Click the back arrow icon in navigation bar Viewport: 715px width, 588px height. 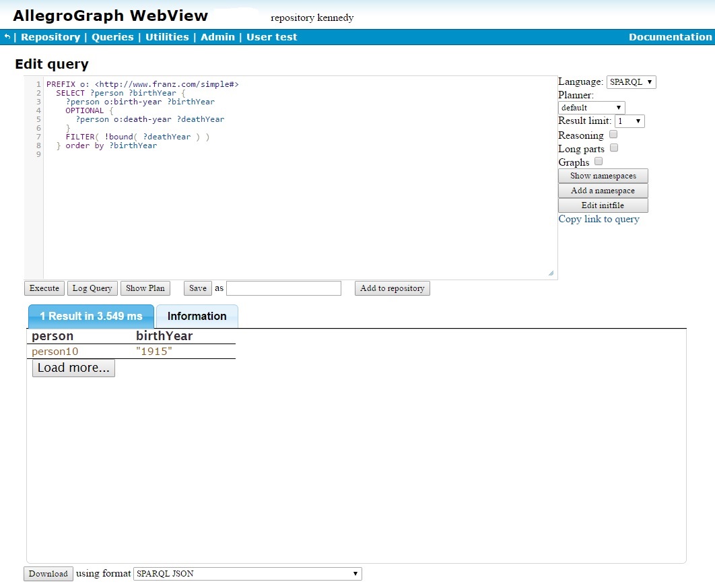(x=7, y=37)
